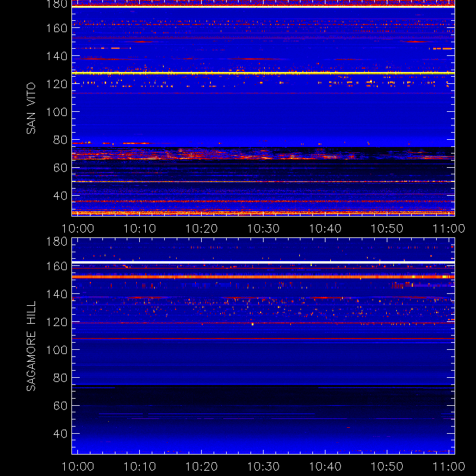This screenshot has height=476, width=476.
Task: Click 11:00 time label under San Vito plot
Action: point(449,228)
